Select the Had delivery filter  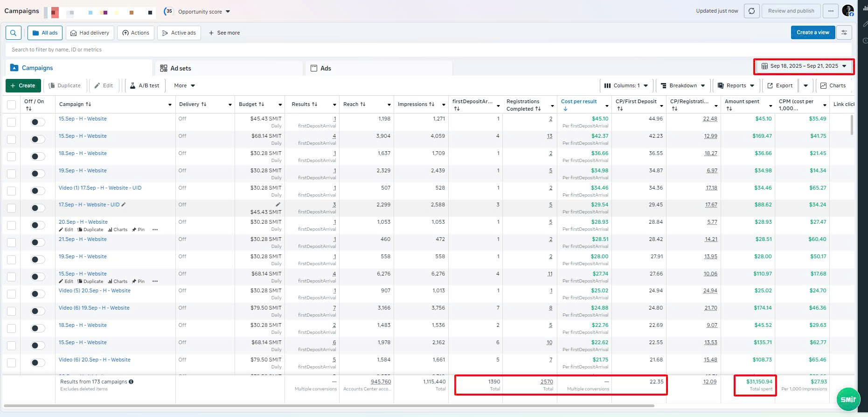(x=90, y=33)
